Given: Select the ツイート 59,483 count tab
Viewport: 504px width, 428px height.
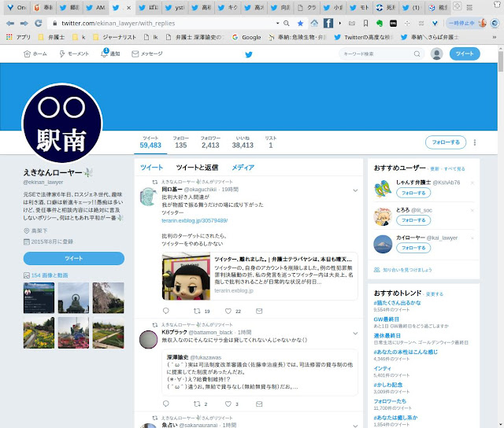Looking at the screenshot, I should [x=150, y=142].
